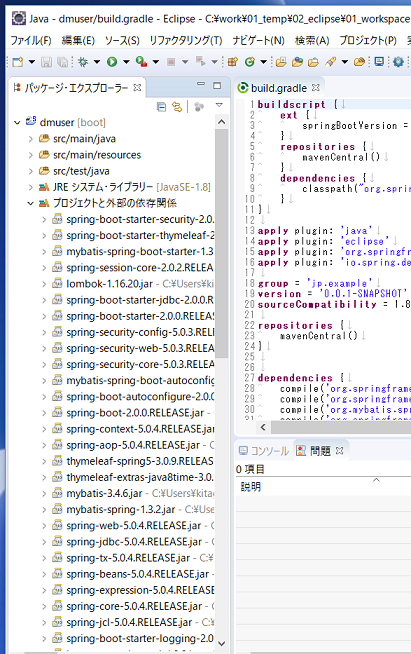Click the src/main/java package folder icon
The height and width of the screenshot is (654, 411).
click(x=44, y=138)
